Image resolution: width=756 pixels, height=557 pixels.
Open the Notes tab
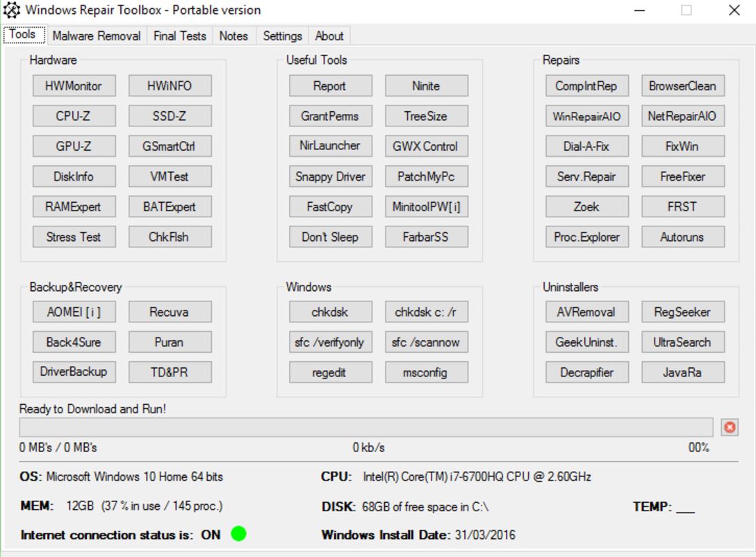(233, 36)
